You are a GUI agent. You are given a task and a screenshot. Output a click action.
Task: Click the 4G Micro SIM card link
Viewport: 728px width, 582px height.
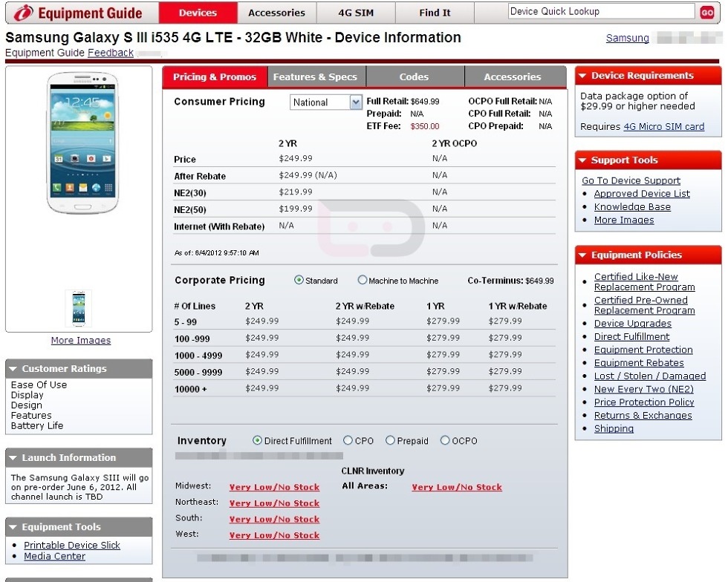(663, 127)
